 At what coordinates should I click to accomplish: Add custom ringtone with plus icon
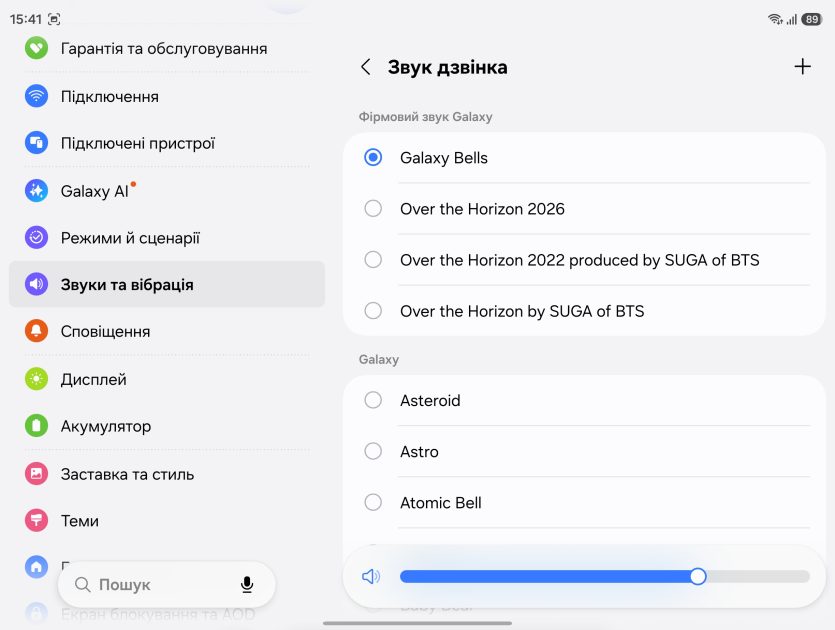(x=802, y=67)
